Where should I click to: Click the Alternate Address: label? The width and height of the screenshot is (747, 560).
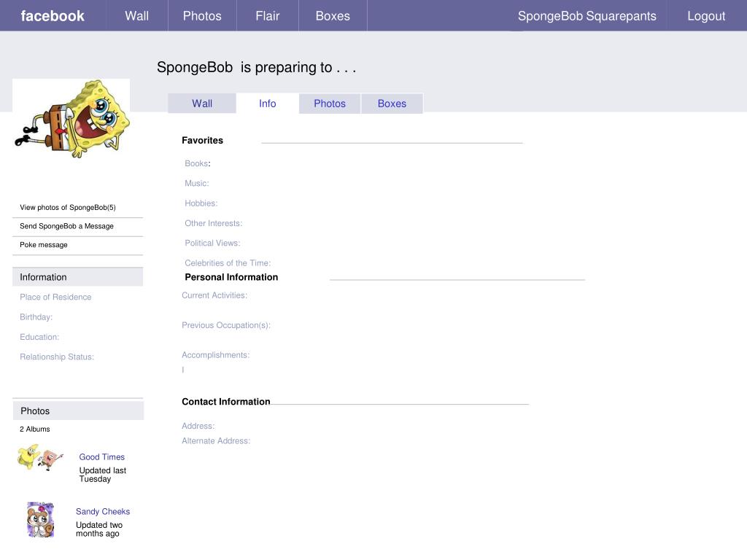pyautogui.click(x=216, y=441)
